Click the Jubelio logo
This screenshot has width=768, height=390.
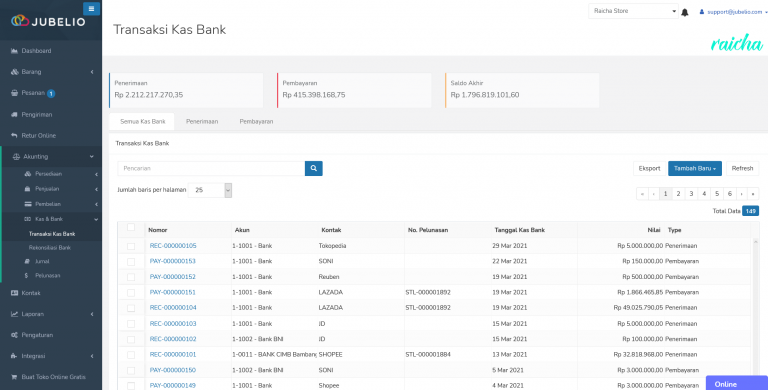tap(48, 21)
